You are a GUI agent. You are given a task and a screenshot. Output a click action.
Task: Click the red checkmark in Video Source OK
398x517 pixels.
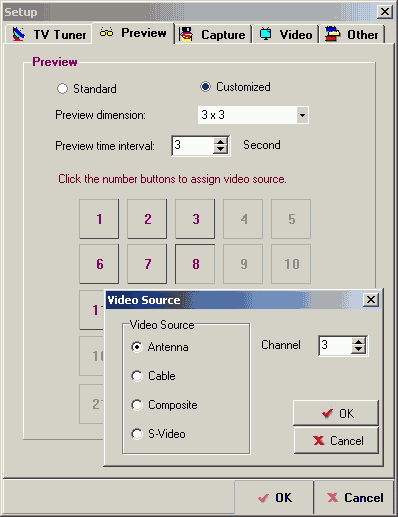[327, 413]
